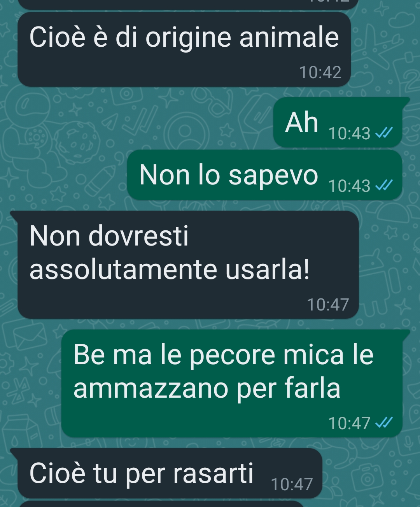Image resolution: width=420 pixels, height=507 pixels.
Task: Select the "Be ma le pecore" message bubble
Action: click(x=232, y=383)
